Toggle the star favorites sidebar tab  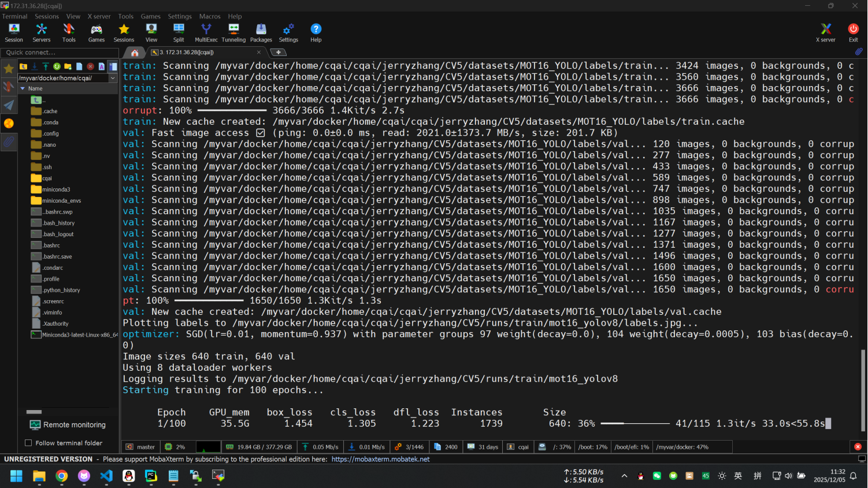pos(9,69)
